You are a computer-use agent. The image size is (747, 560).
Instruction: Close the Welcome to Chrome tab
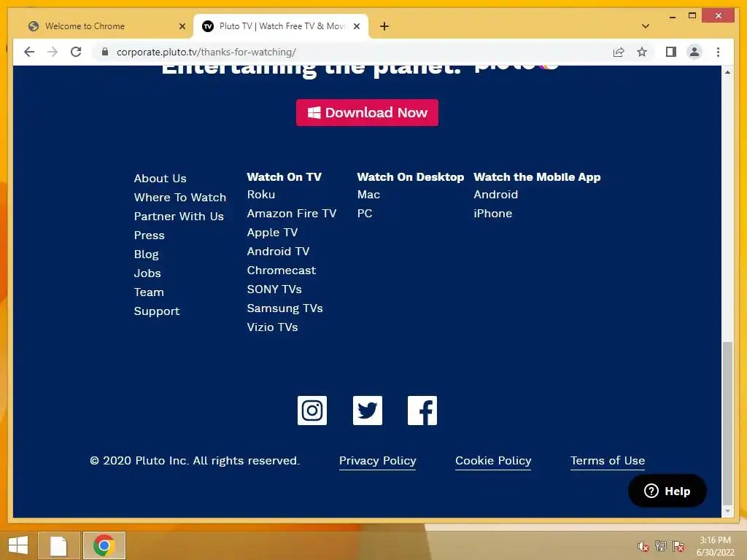(x=182, y=26)
